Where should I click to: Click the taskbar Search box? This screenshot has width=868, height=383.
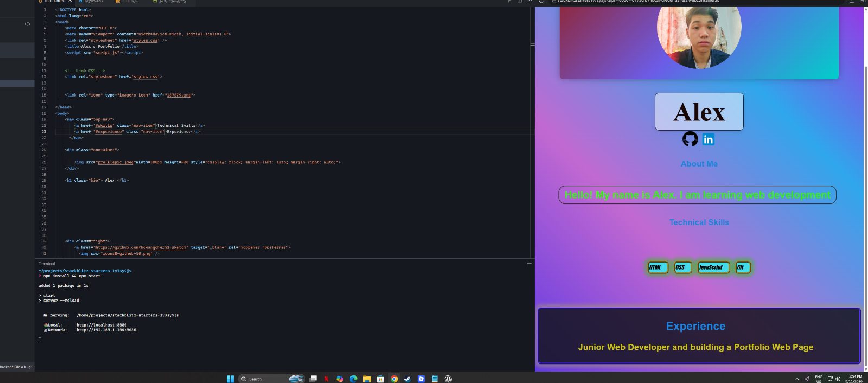tap(271, 379)
